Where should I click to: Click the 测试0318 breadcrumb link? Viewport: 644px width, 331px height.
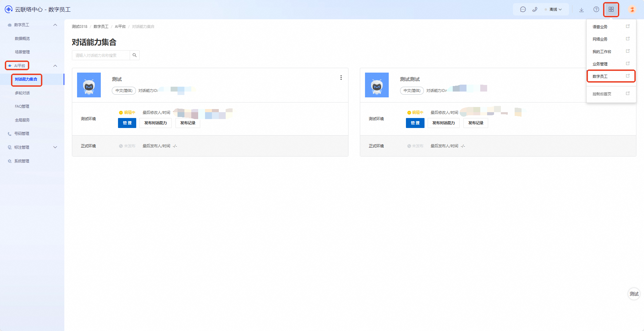tap(79, 26)
